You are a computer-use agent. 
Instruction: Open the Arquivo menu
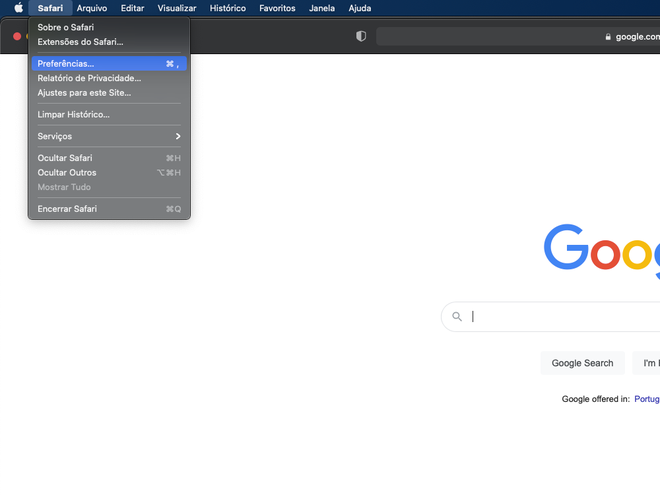(92, 8)
